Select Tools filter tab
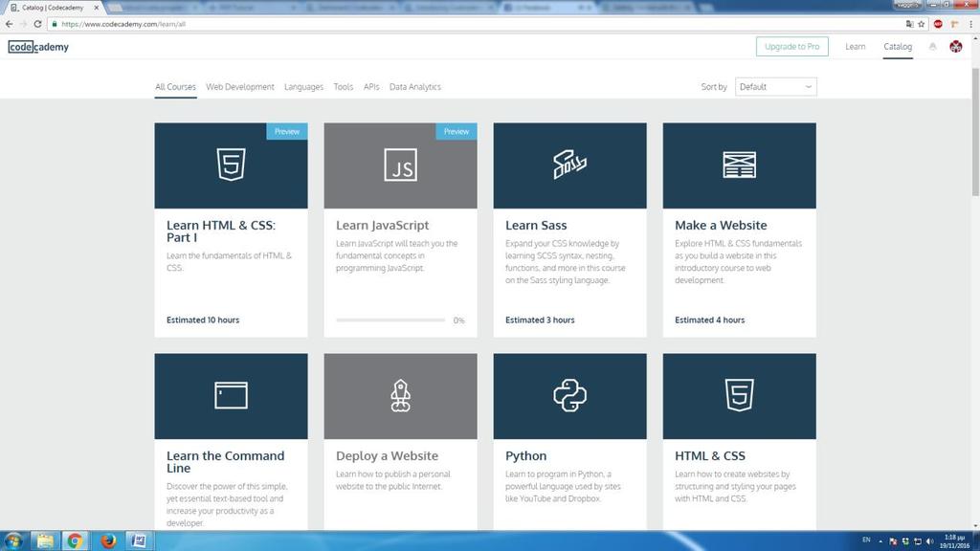Image resolution: width=980 pixels, height=551 pixels. click(344, 87)
